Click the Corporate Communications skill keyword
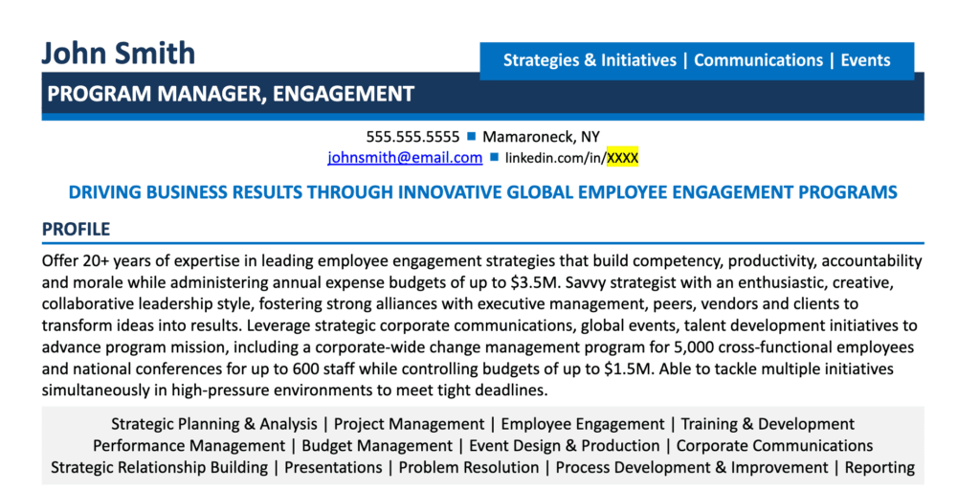Image resolution: width=980 pixels, height=491 pixels. (x=774, y=446)
